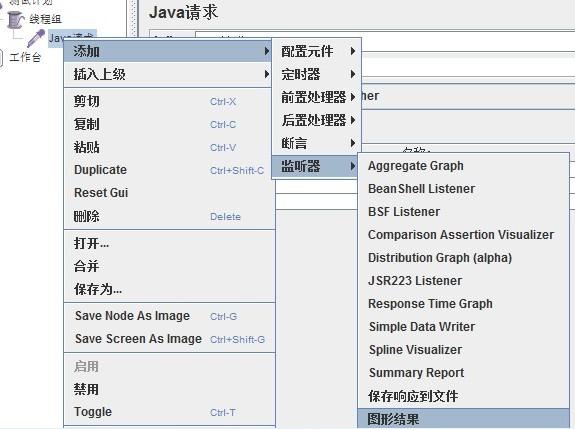
Task: Expand the 前置处理器 submenu
Action: [317, 97]
